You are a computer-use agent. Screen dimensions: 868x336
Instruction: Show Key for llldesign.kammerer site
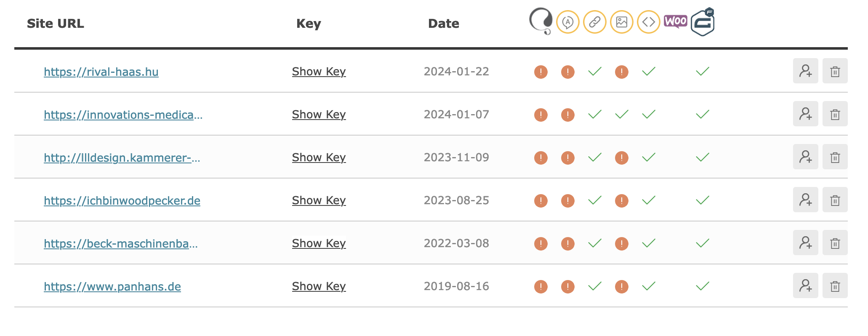click(319, 157)
